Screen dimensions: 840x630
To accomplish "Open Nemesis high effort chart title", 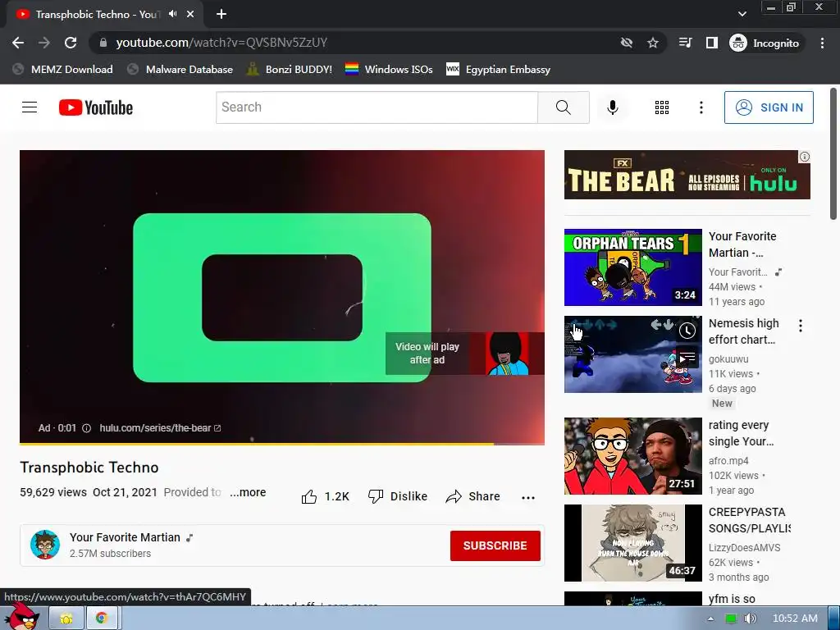I will pos(743,331).
